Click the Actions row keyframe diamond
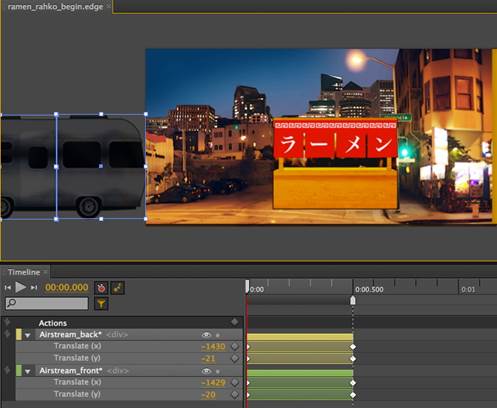497x408 pixels. pos(235,322)
